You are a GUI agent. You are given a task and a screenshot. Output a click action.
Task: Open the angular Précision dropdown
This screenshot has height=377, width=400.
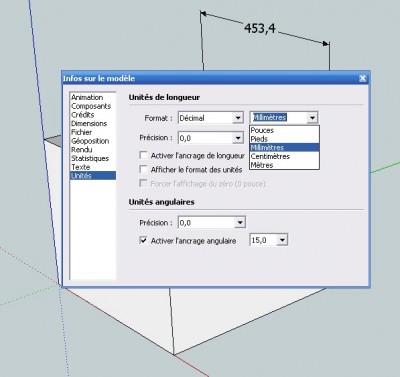tap(212, 223)
